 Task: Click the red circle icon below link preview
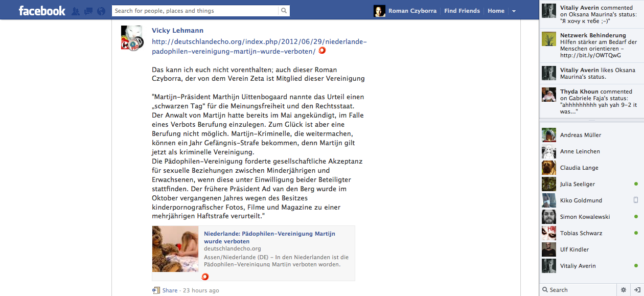pos(205,277)
